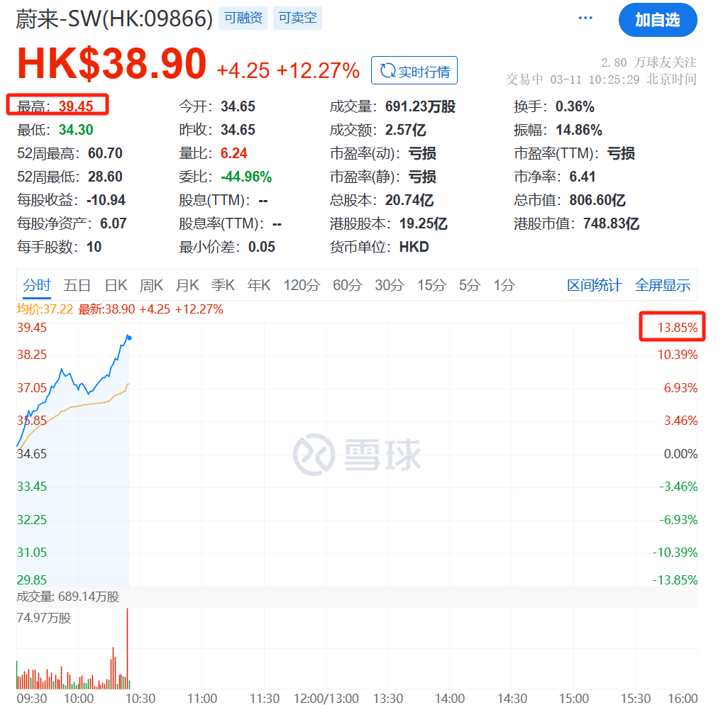Click the blue latest-price dot on chart

pyautogui.click(x=129, y=338)
